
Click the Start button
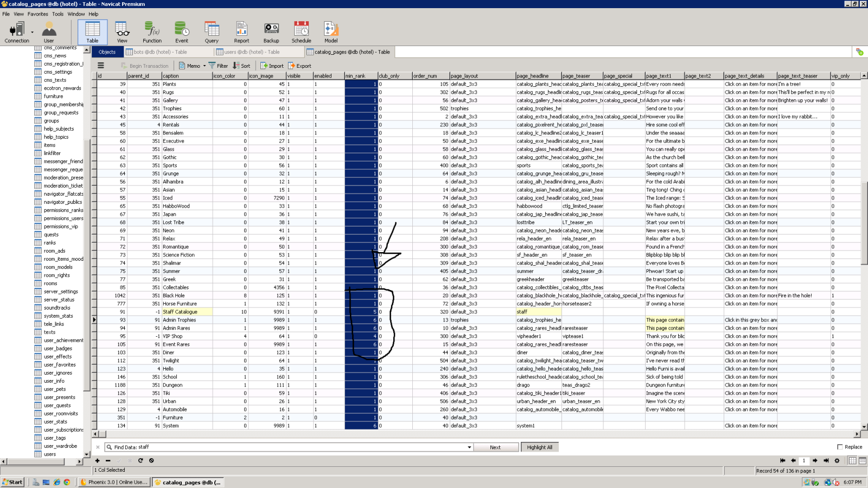pyautogui.click(x=12, y=482)
